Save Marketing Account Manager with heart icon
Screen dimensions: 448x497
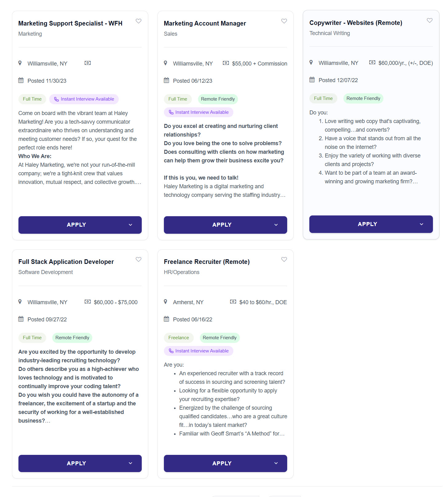284,21
